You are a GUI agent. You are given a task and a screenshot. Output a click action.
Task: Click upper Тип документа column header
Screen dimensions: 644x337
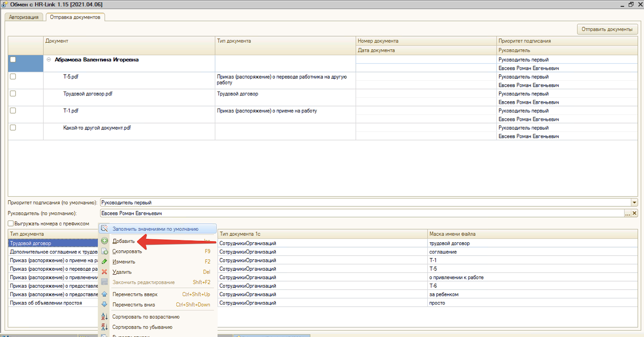point(285,45)
